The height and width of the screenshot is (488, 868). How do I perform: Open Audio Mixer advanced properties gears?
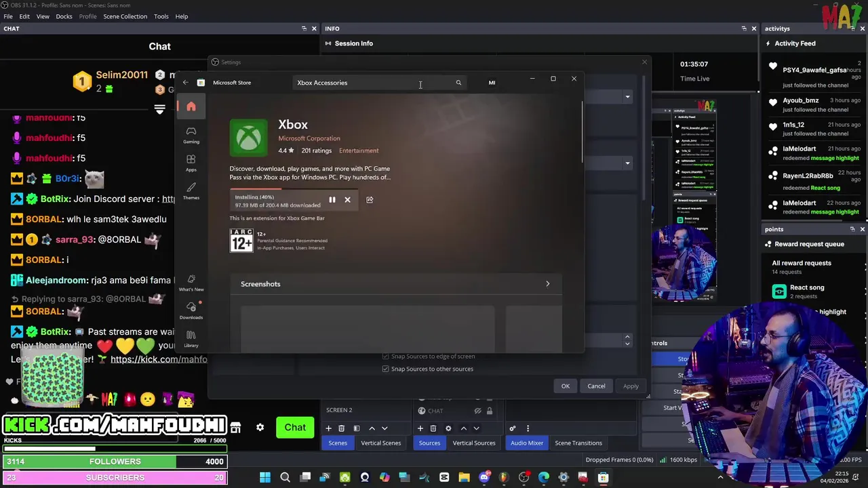pos(513,428)
